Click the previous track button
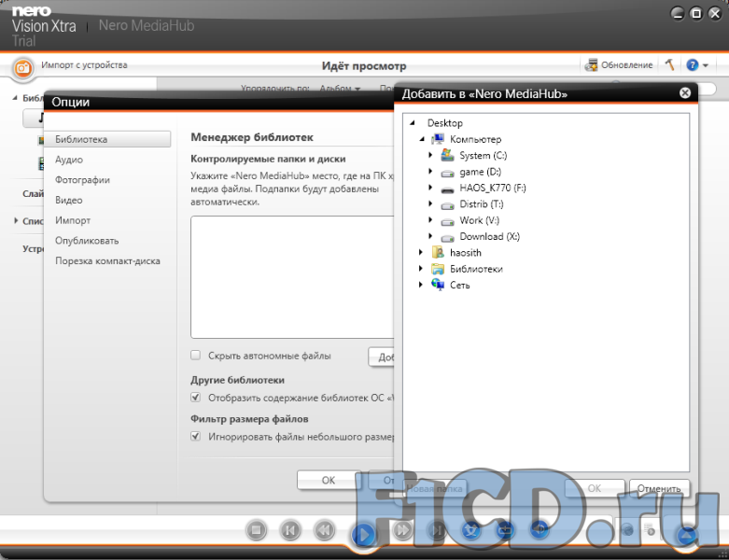The height and width of the screenshot is (560, 729). (290, 530)
